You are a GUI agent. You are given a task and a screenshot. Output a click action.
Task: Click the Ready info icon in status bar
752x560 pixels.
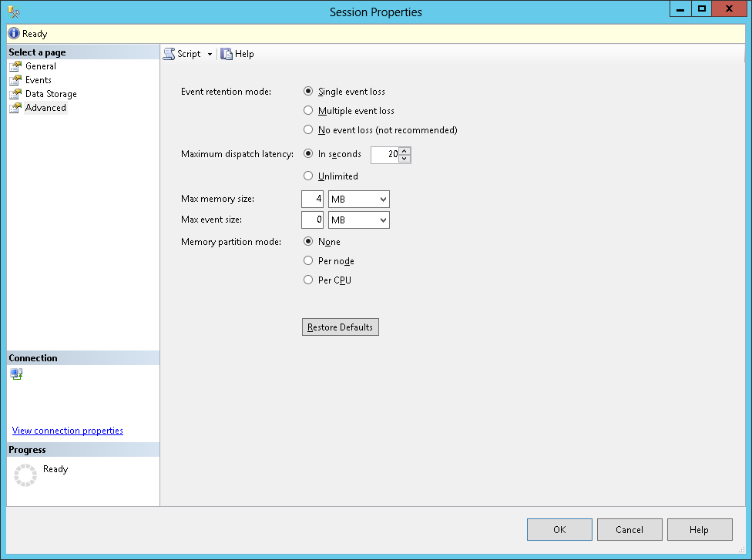click(14, 34)
